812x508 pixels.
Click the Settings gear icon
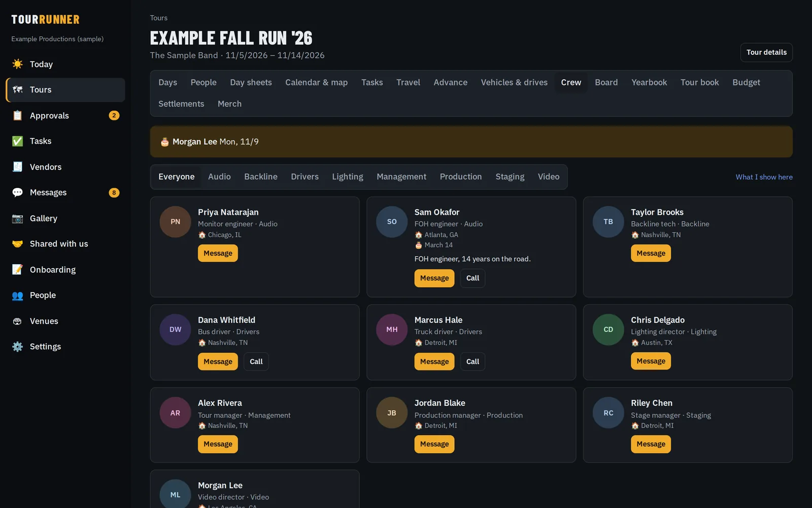[17, 346]
